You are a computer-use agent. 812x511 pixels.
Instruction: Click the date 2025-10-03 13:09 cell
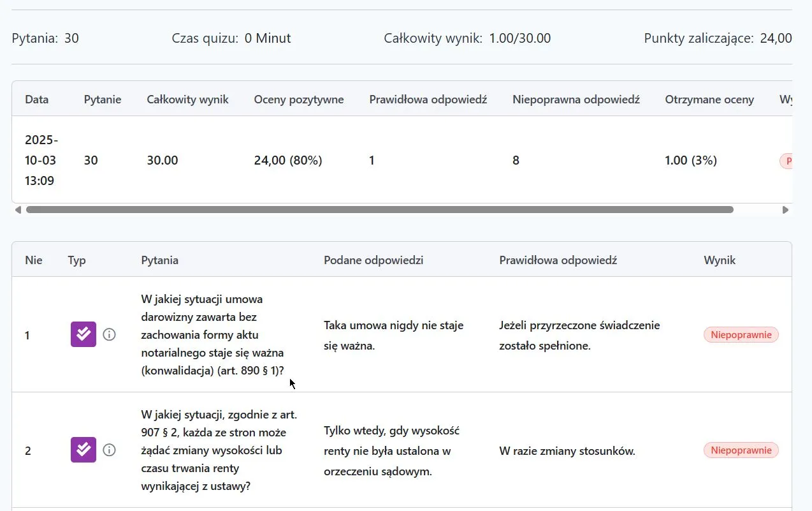click(x=41, y=160)
